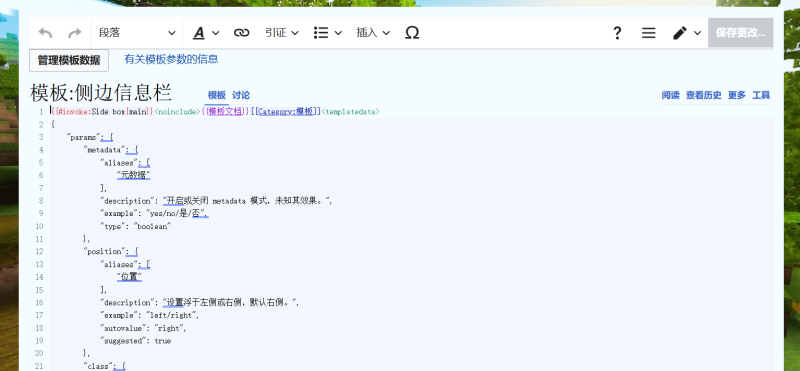Click the 管理模板数据 button
800x371 pixels.
(x=69, y=60)
